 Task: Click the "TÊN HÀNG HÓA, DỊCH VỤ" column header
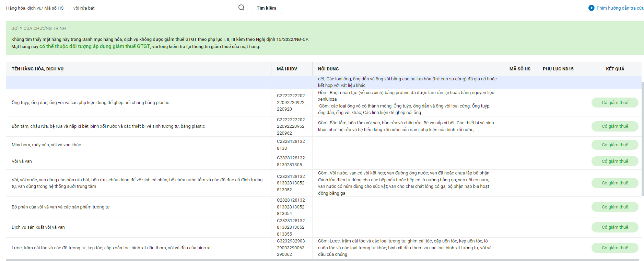click(37, 69)
